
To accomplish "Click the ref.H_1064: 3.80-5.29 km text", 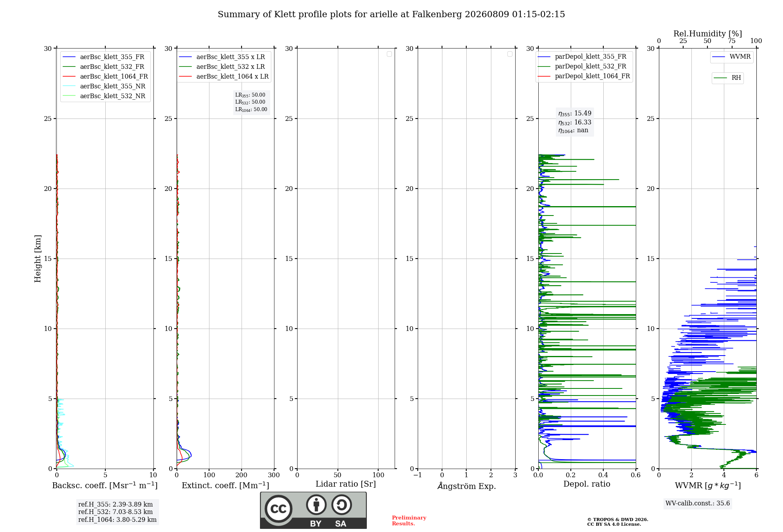I will pos(117,520).
